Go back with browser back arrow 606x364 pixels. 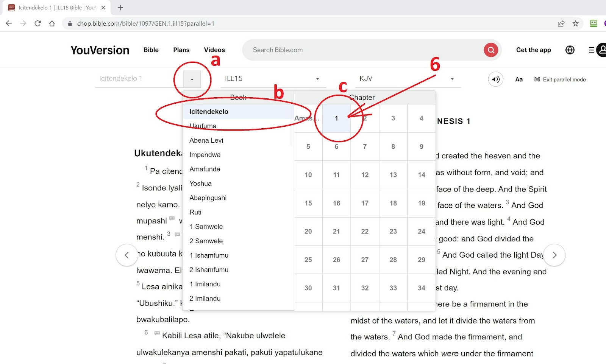9,23
